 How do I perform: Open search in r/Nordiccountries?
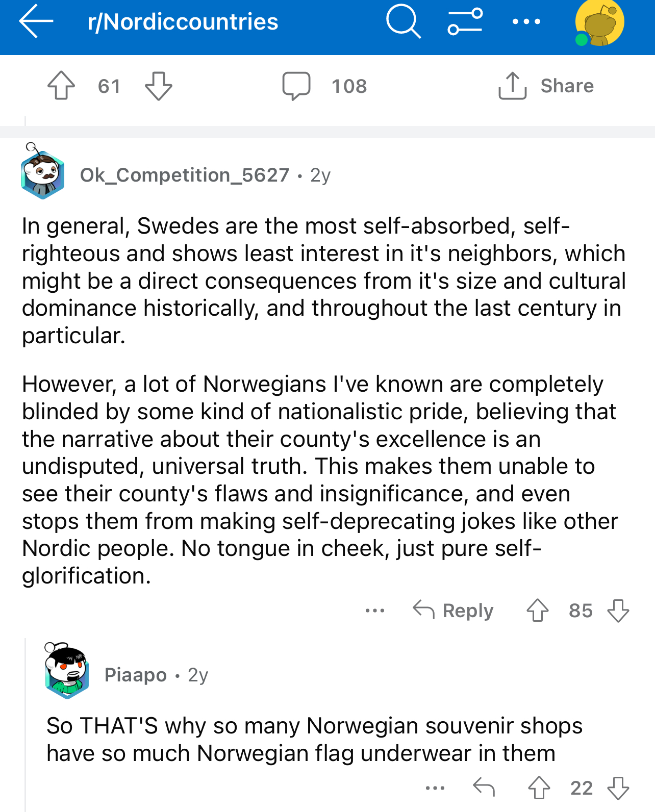point(403,21)
